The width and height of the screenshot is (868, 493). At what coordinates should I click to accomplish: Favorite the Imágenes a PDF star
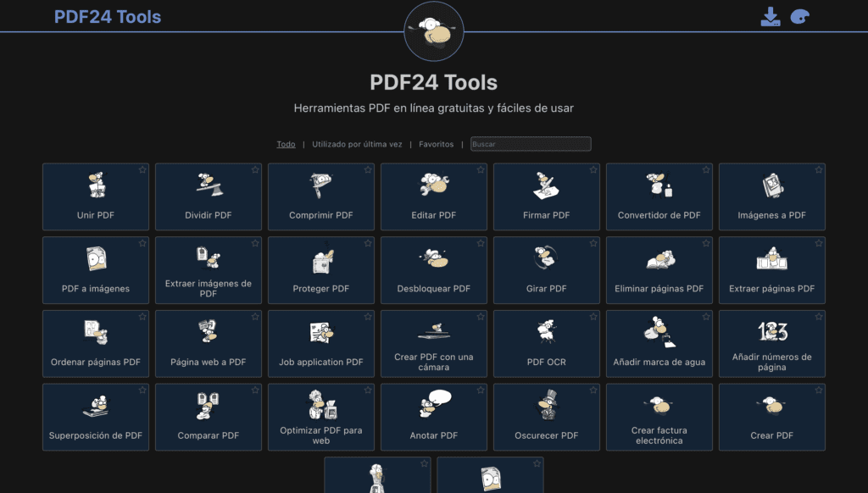click(819, 170)
